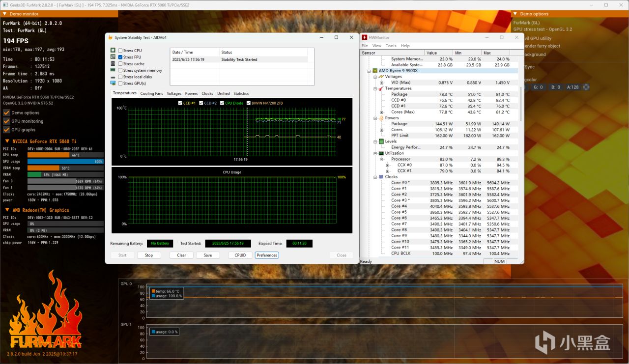
Task: Expand the VID (Max) node
Action: [381, 83]
